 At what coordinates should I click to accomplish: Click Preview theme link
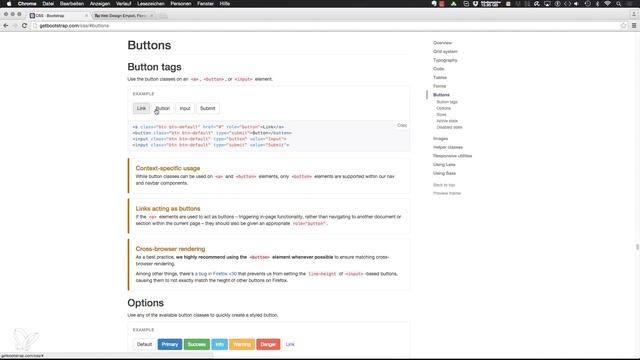[x=447, y=193]
